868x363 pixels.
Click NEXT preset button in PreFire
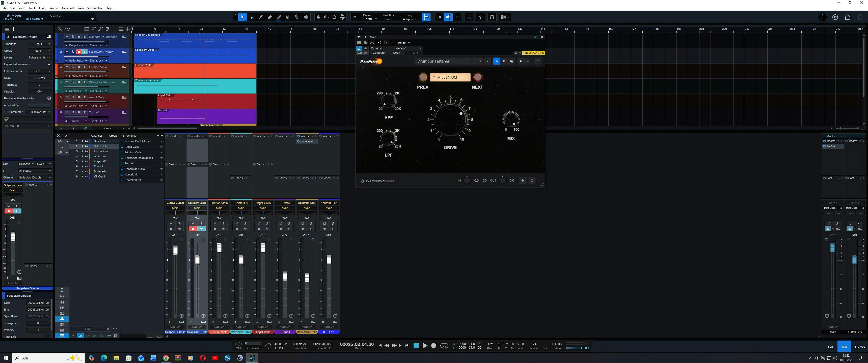(477, 77)
